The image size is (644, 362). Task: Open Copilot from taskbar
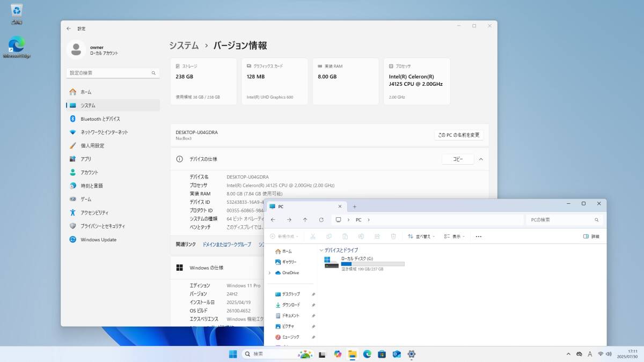click(338, 354)
